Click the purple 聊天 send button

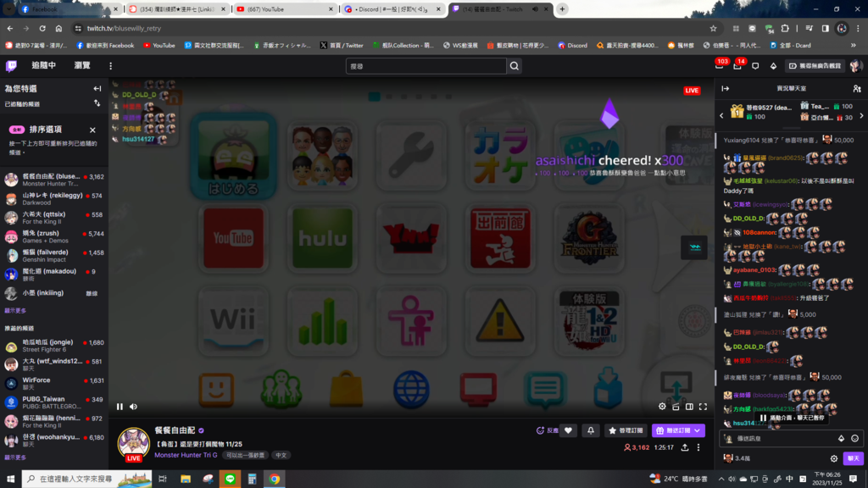pyautogui.click(x=853, y=458)
